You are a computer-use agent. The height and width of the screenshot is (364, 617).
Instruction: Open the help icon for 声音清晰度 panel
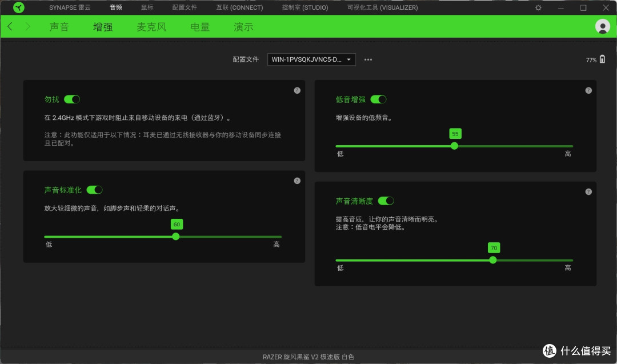(588, 192)
